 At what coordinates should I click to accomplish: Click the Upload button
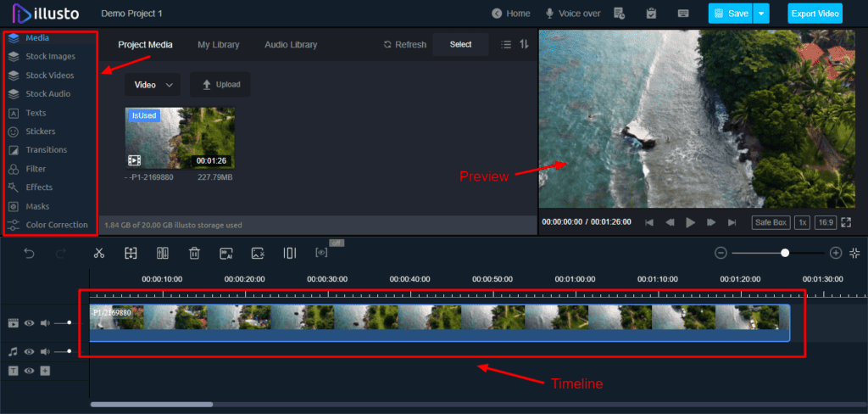pos(220,85)
